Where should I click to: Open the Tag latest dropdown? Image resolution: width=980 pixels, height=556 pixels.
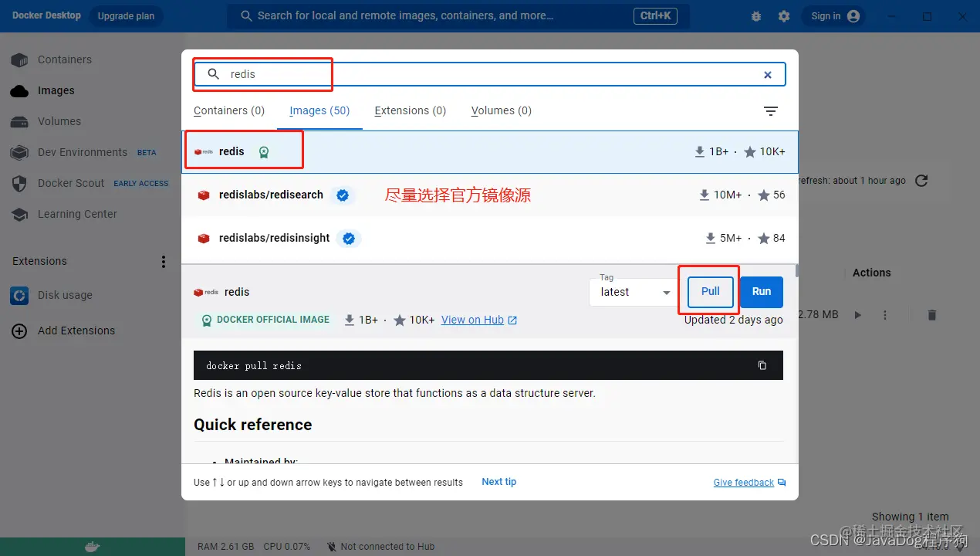point(634,292)
